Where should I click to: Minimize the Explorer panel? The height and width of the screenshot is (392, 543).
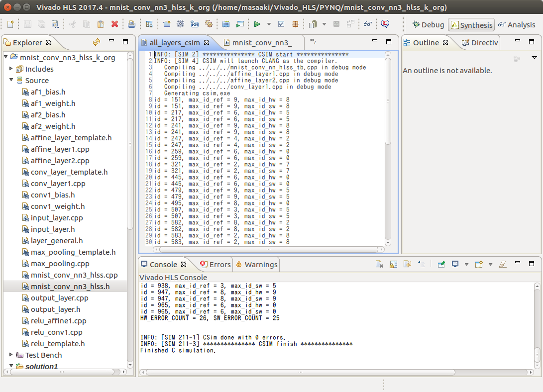[111, 41]
